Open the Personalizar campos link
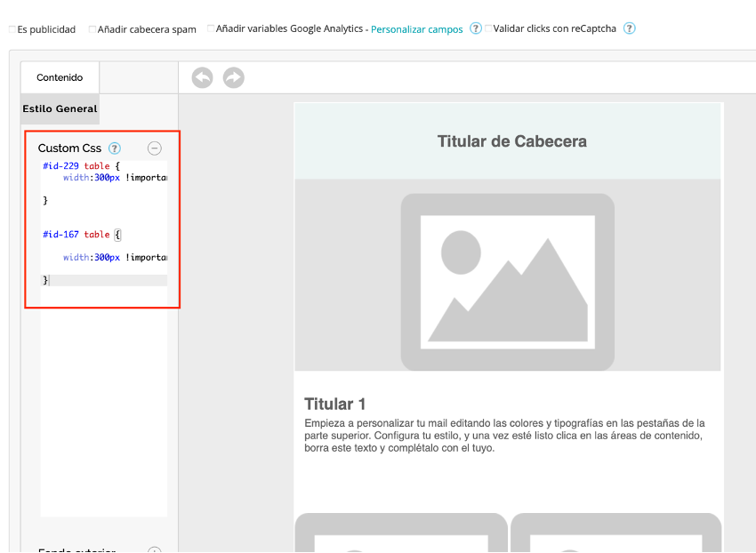 pos(416,29)
